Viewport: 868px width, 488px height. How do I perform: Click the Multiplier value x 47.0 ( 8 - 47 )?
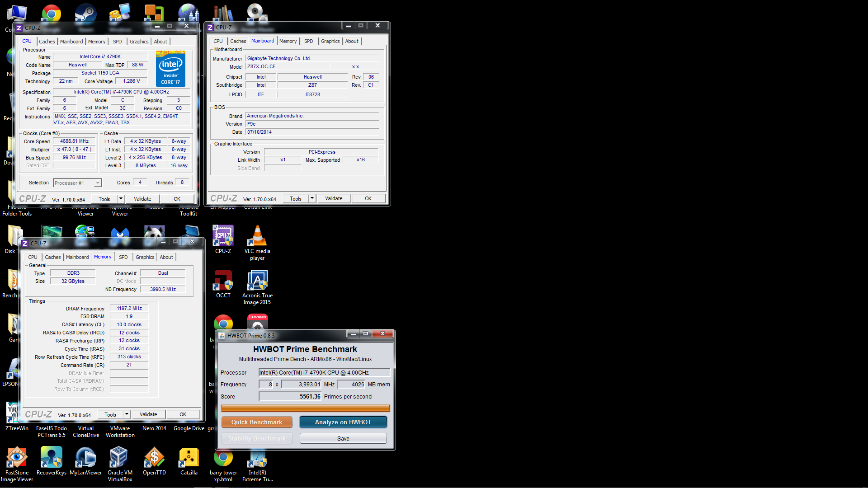tap(75, 150)
